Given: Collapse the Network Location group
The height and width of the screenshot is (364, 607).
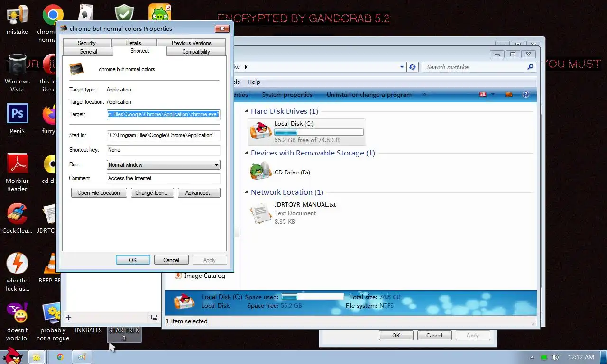Looking at the screenshot, I should click(x=246, y=192).
